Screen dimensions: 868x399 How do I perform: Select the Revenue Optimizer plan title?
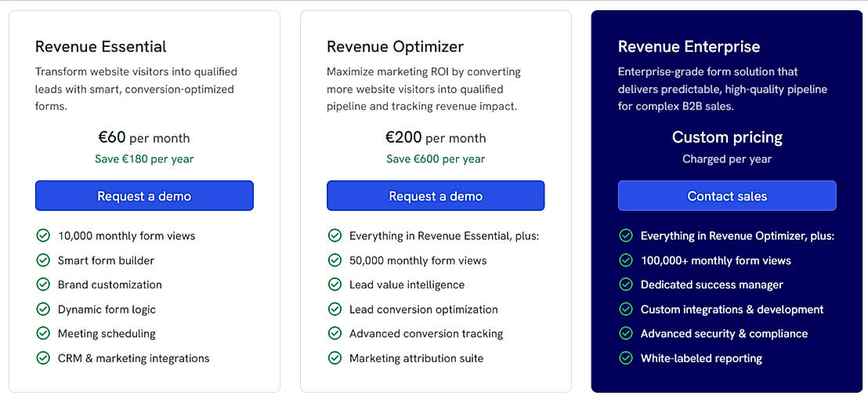tap(396, 46)
